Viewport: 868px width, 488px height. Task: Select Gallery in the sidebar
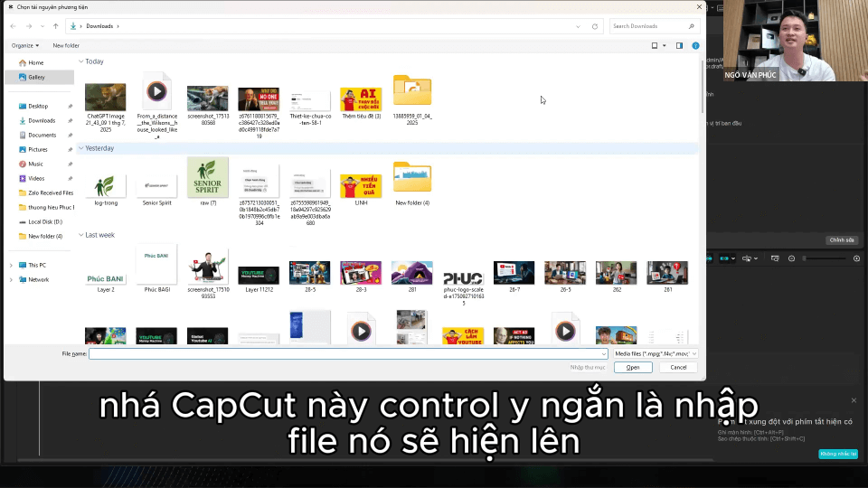(39, 77)
